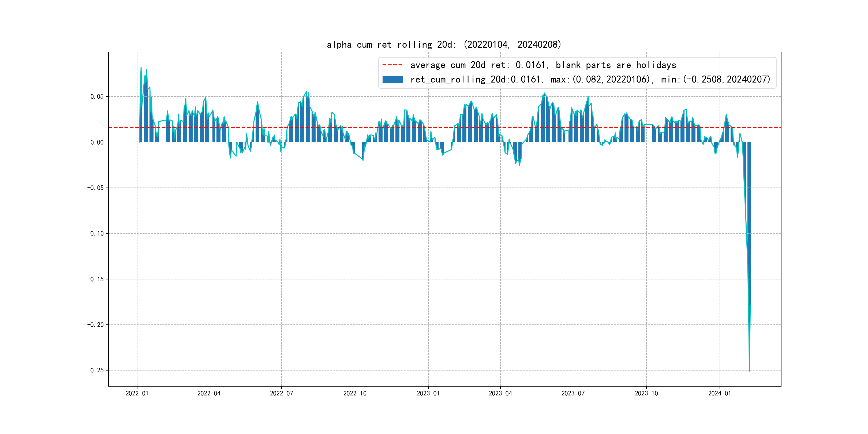Click the 2024-01 x-axis label
The width and height of the screenshot is (868, 434).
pyautogui.click(x=719, y=393)
